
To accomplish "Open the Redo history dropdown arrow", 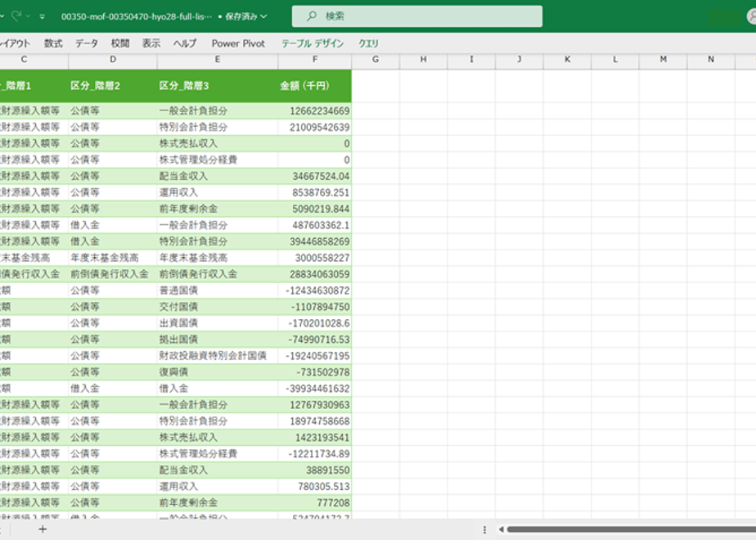I will click(x=28, y=16).
